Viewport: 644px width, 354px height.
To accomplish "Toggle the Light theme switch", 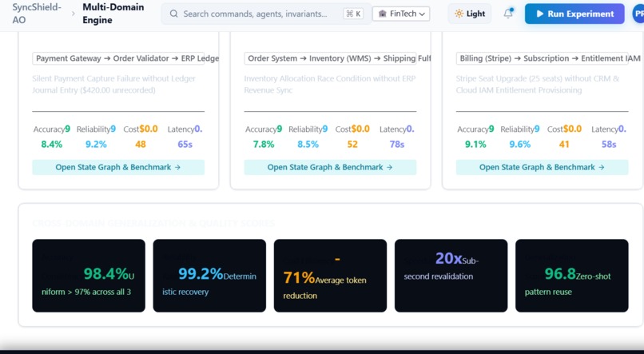I will [470, 14].
